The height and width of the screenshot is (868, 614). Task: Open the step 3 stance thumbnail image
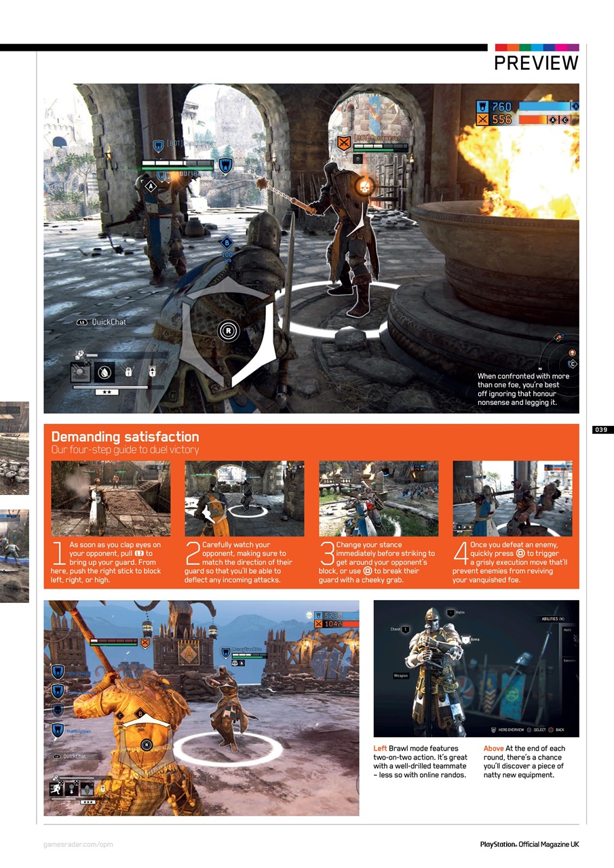pyautogui.click(x=379, y=498)
